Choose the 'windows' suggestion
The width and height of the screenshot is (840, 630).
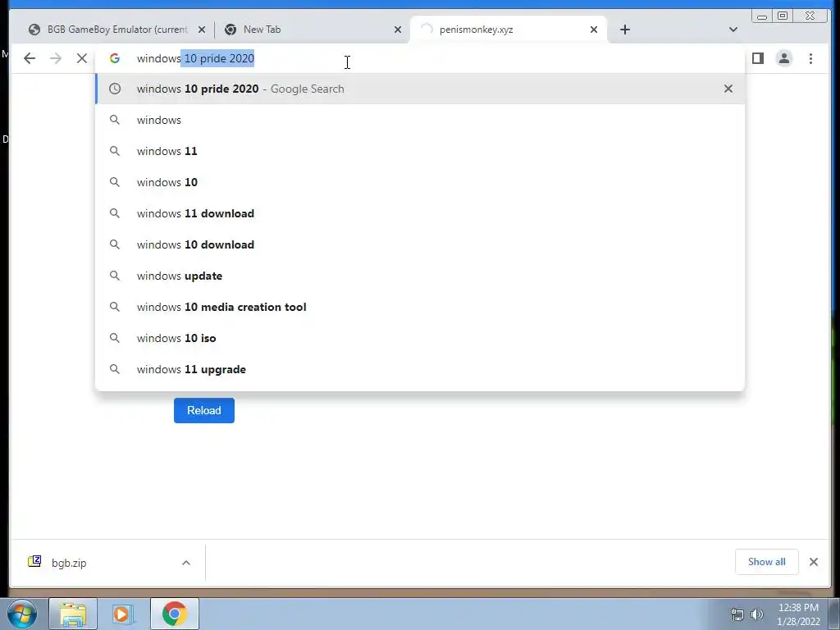420,120
